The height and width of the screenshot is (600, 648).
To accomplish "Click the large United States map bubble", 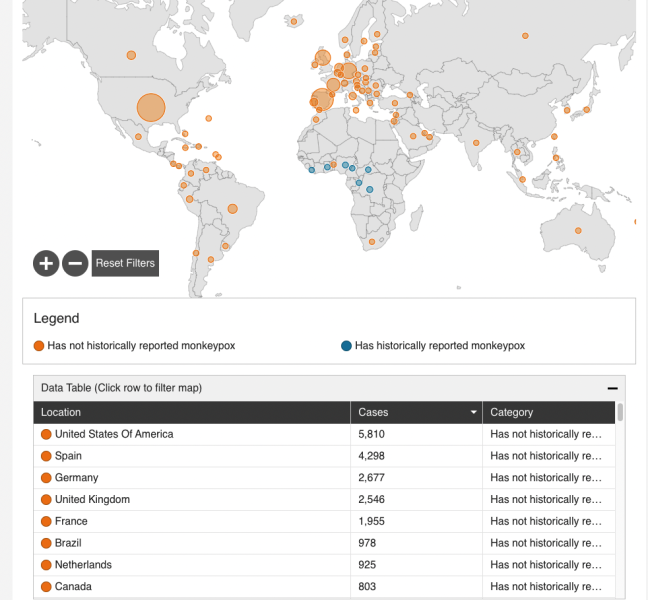I will (x=150, y=107).
